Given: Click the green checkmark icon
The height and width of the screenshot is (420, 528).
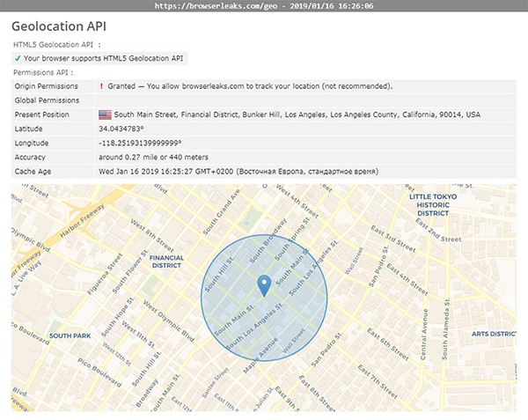Looking at the screenshot, I should [x=18, y=59].
